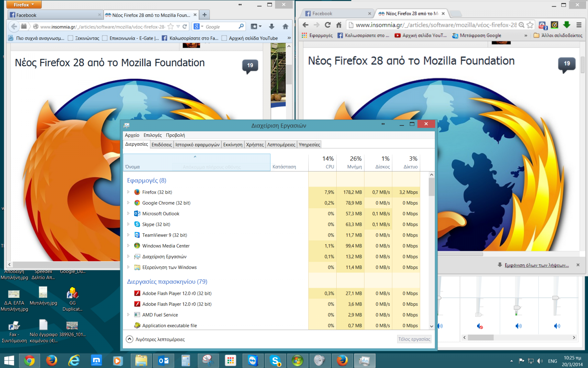Open the Firefox bookmarks menu button

(256, 26)
